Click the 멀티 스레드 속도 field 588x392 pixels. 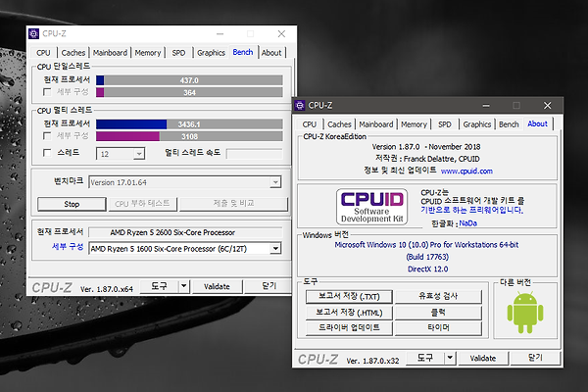tap(255, 154)
